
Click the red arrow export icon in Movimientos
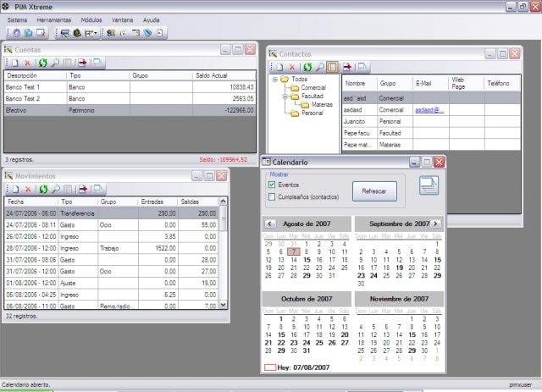83,189
